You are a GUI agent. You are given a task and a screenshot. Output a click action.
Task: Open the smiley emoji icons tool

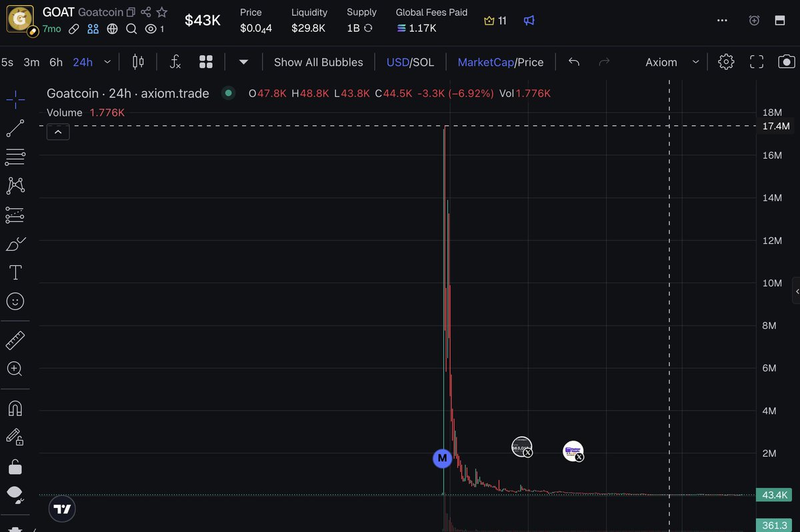15,301
